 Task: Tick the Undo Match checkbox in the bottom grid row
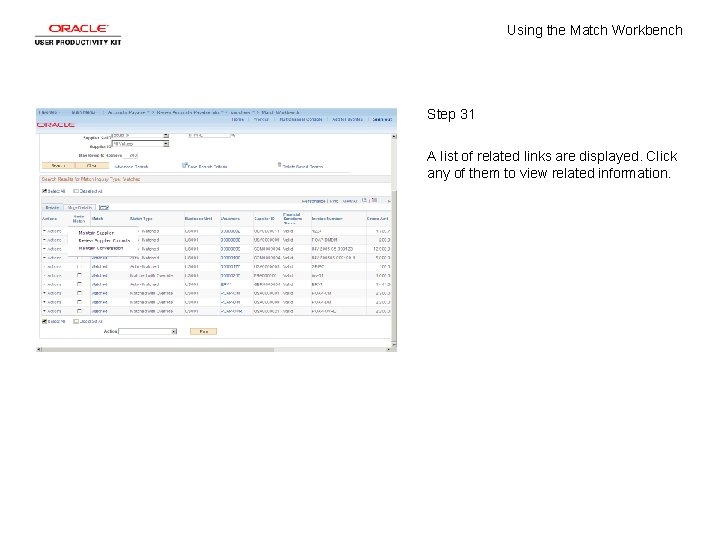coord(79,311)
